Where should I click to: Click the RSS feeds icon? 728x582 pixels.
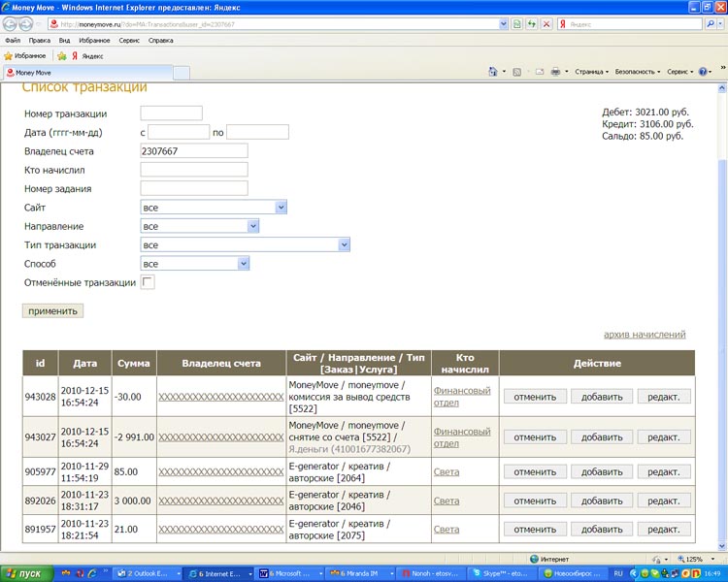(x=516, y=72)
